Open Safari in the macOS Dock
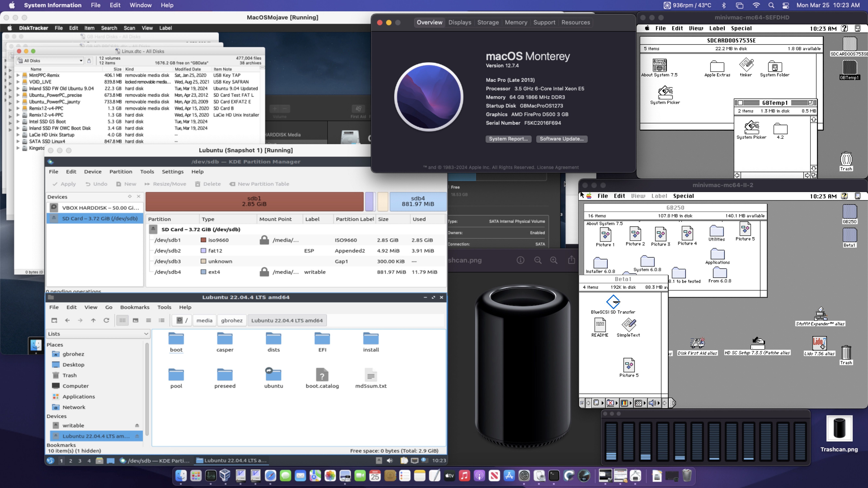 (270, 475)
